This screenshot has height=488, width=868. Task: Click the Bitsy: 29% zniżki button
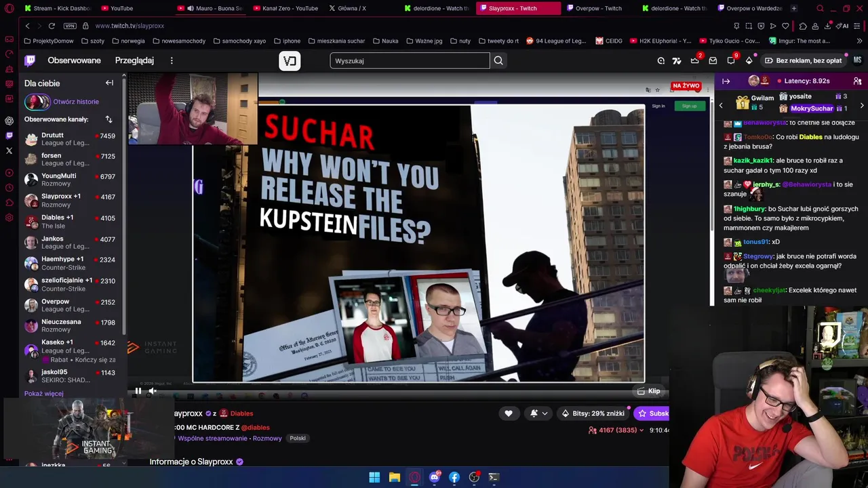point(593,413)
